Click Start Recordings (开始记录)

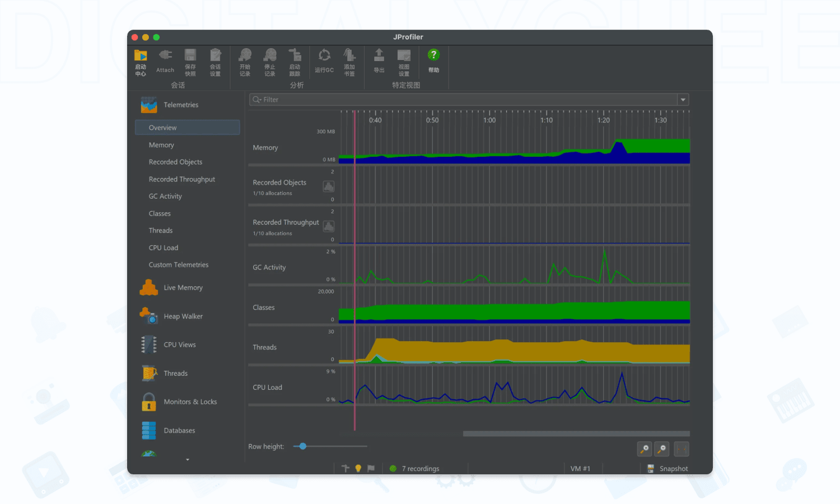coord(245,62)
